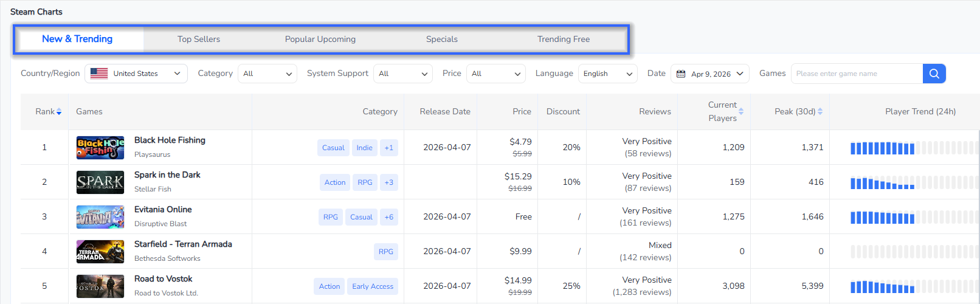Click Evitania Online game icon
Image resolution: width=980 pixels, height=304 pixels.
(100, 217)
